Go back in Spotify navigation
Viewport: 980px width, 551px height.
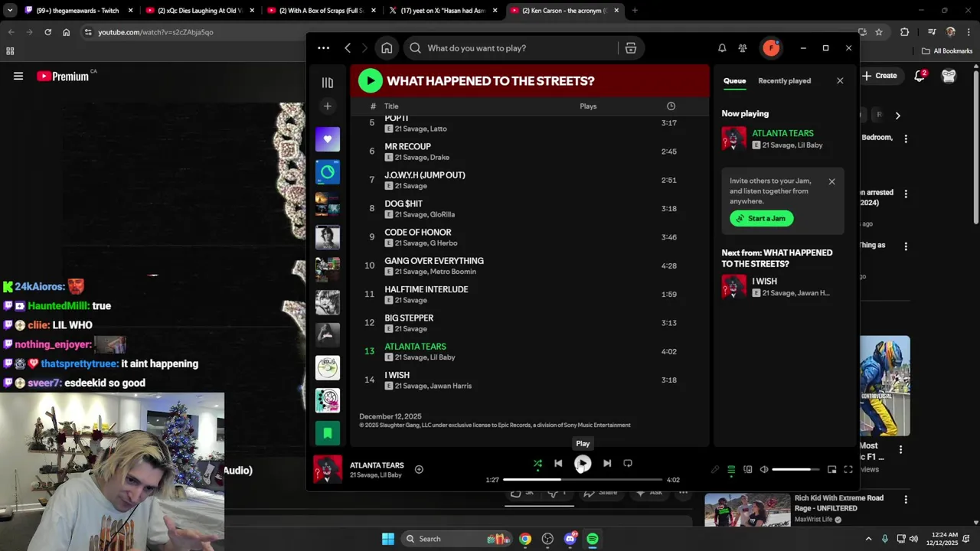[348, 48]
